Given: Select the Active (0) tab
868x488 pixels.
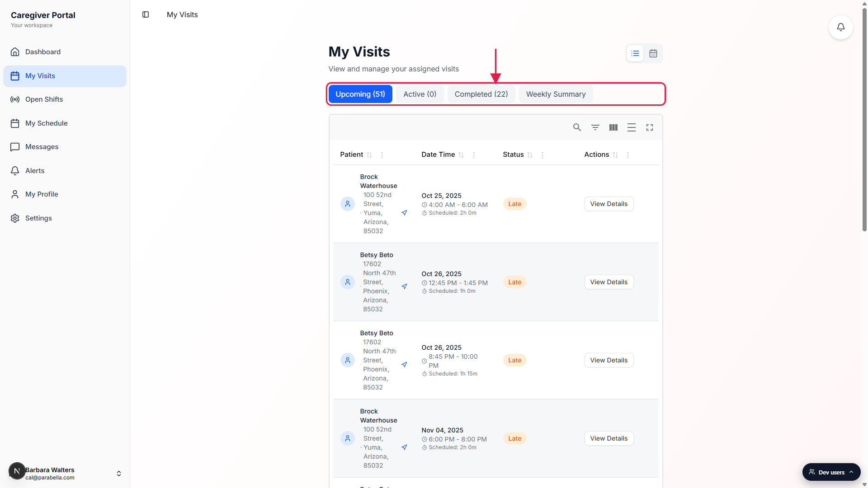Looking at the screenshot, I should click(420, 94).
